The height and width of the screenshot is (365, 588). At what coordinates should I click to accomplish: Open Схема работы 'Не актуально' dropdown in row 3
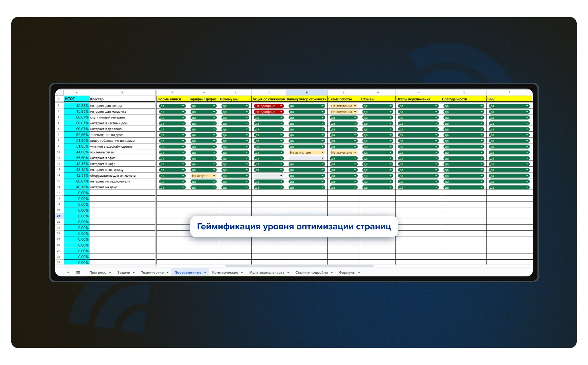[x=355, y=112]
